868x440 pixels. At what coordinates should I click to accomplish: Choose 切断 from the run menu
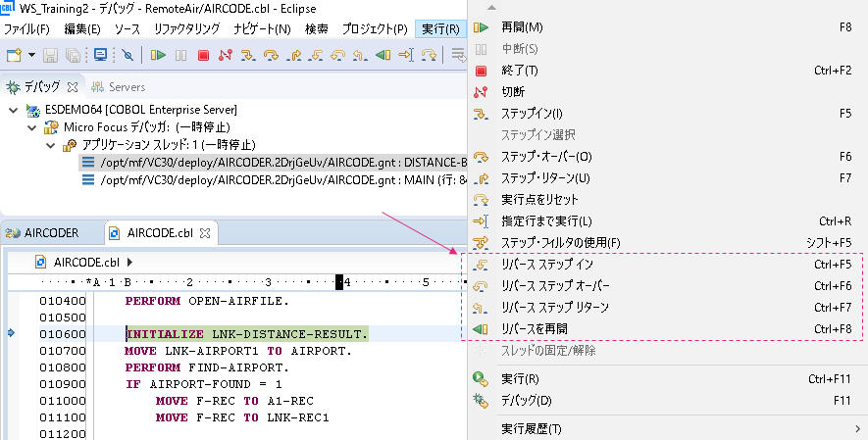coord(668,92)
